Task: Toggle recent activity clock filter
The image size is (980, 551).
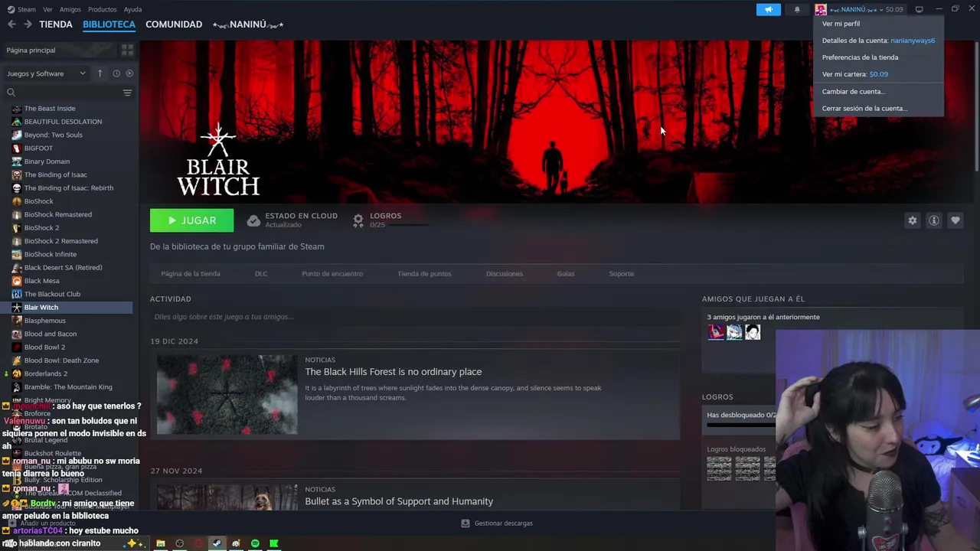Action: tap(116, 73)
